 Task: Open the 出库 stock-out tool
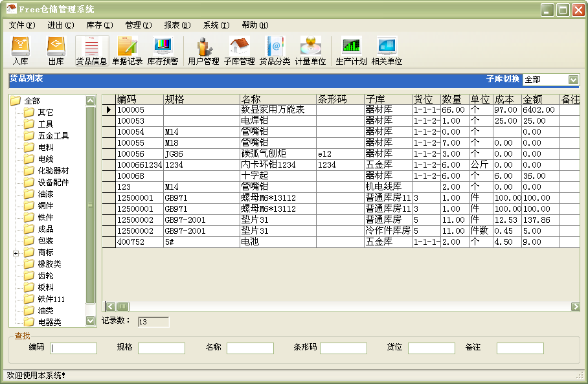[56, 51]
